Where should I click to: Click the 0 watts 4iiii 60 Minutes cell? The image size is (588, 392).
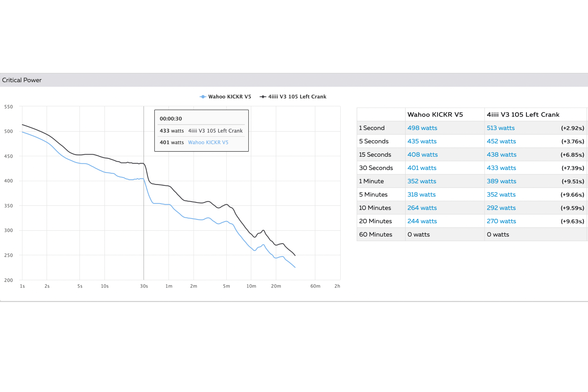[x=498, y=234]
